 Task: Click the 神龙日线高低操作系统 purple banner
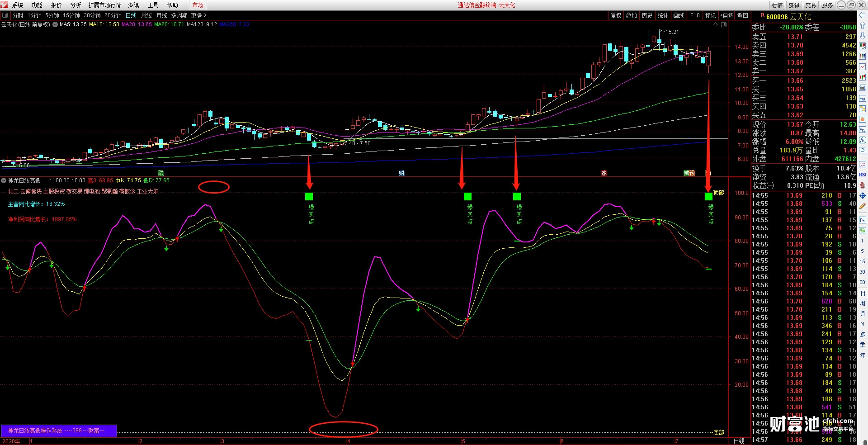pos(59,431)
